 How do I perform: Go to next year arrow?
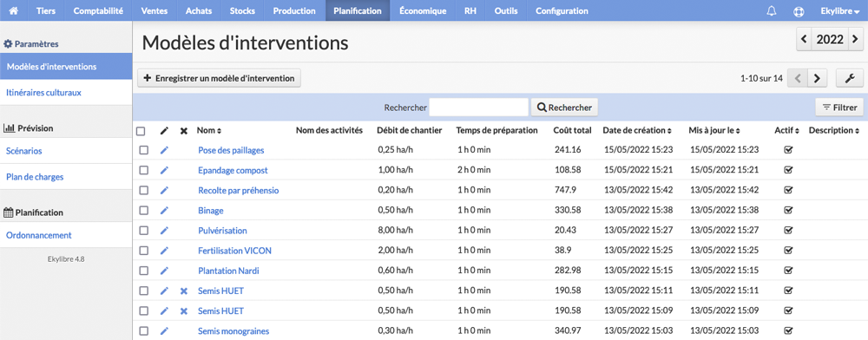(x=855, y=40)
